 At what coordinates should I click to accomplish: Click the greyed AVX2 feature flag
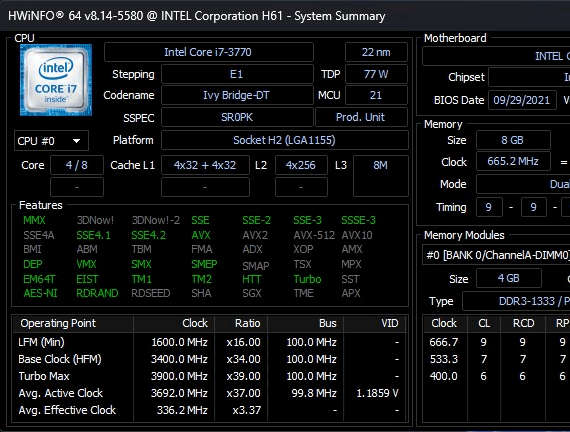[x=255, y=235]
